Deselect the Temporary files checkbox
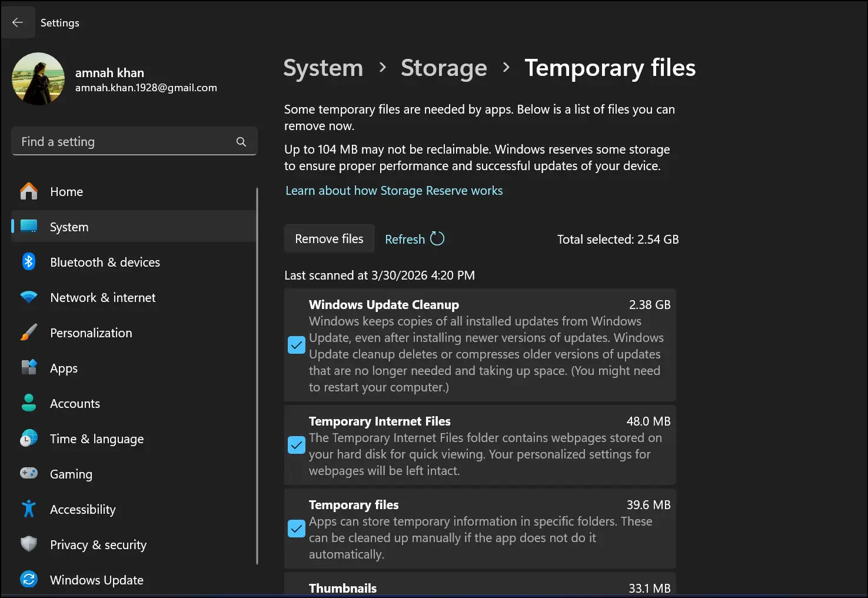Viewport: 868px width, 598px height. coord(296,529)
